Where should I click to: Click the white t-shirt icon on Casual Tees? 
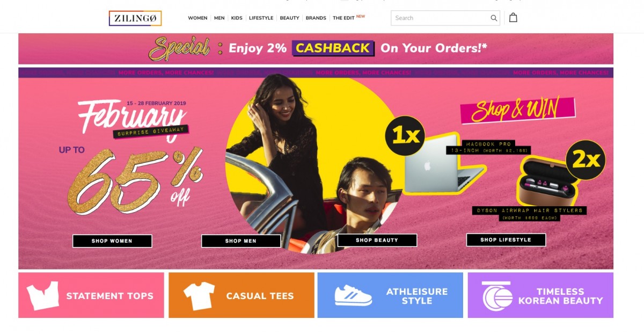[199, 296]
